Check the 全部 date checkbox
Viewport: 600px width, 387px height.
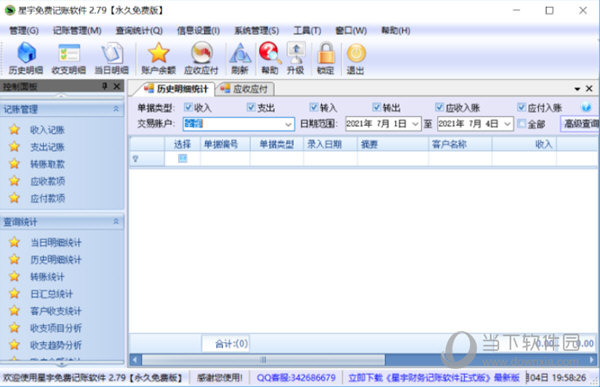tap(521, 124)
